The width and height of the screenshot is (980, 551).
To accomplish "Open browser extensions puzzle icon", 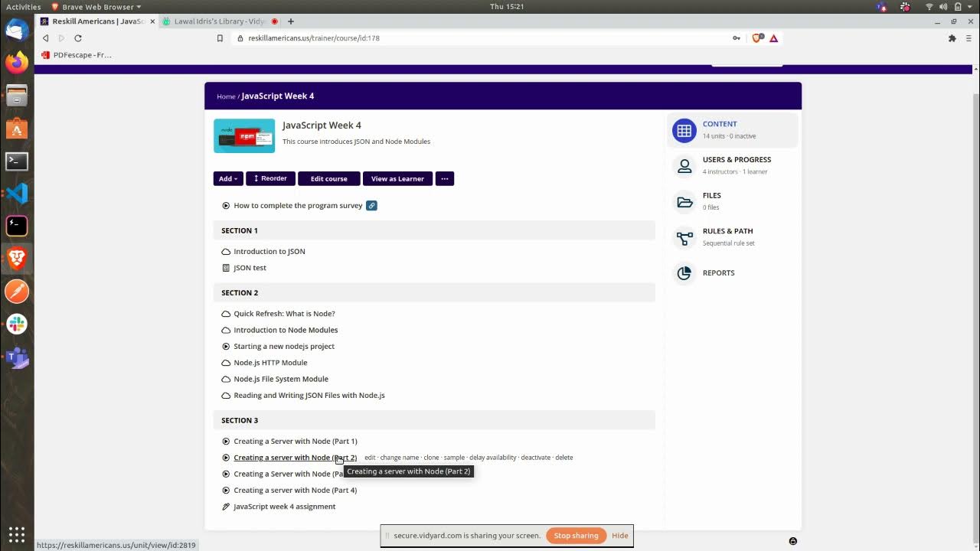I will click(952, 38).
